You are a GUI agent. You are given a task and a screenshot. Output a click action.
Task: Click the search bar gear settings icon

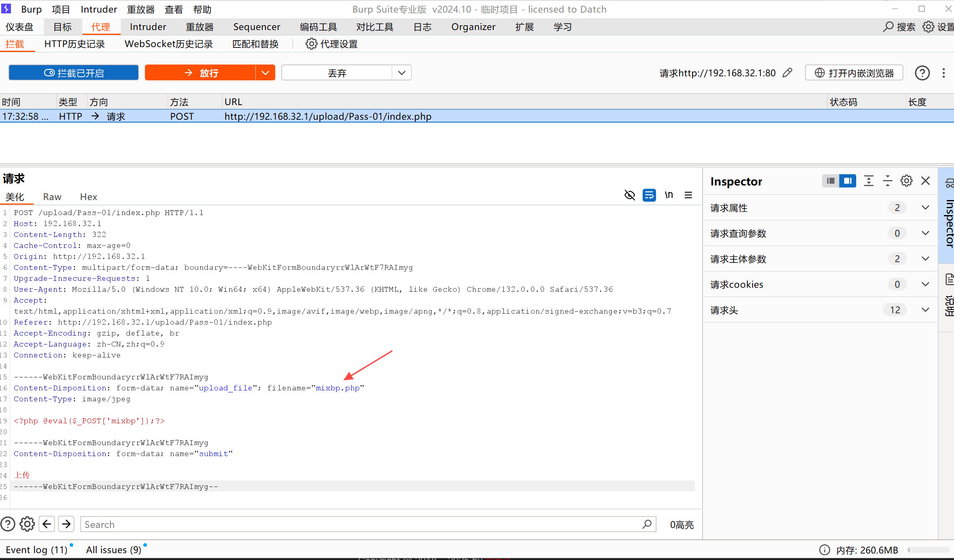coord(27,524)
